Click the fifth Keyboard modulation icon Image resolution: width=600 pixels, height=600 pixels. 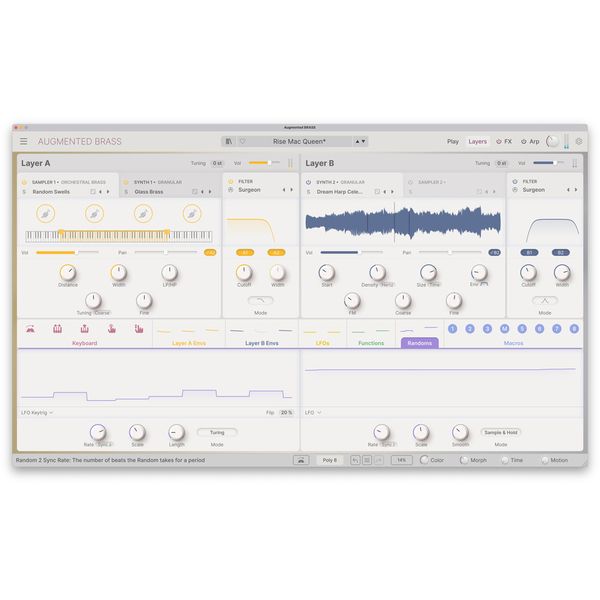139,329
